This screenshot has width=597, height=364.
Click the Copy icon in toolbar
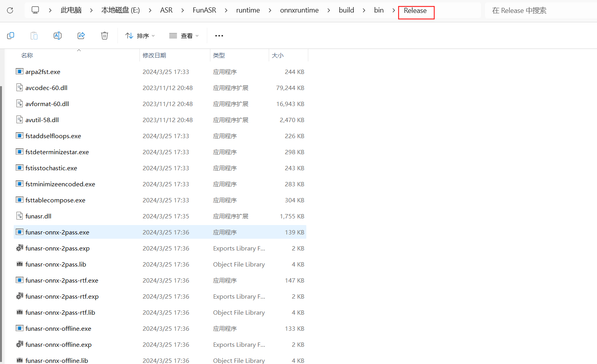point(11,36)
